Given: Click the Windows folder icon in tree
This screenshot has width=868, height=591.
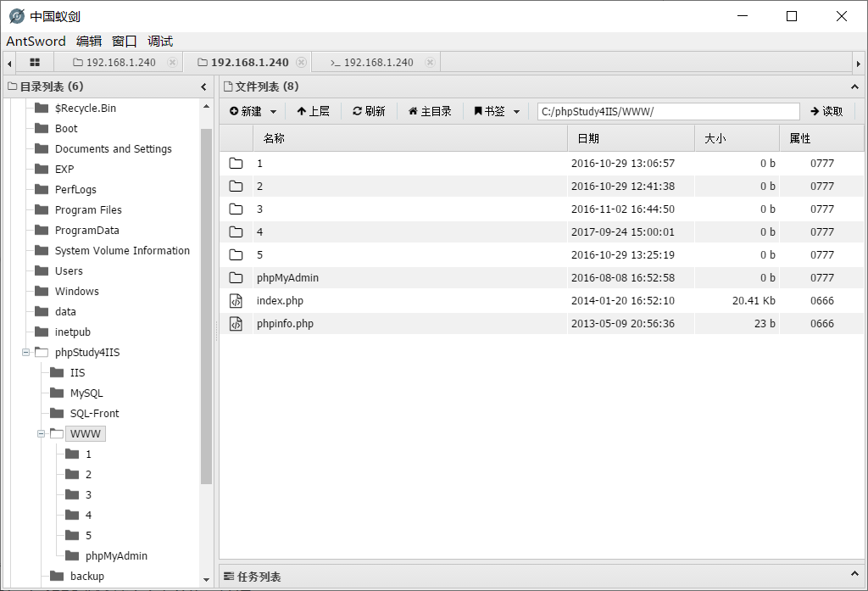Looking at the screenshot, I should click(x=42, y=292).
